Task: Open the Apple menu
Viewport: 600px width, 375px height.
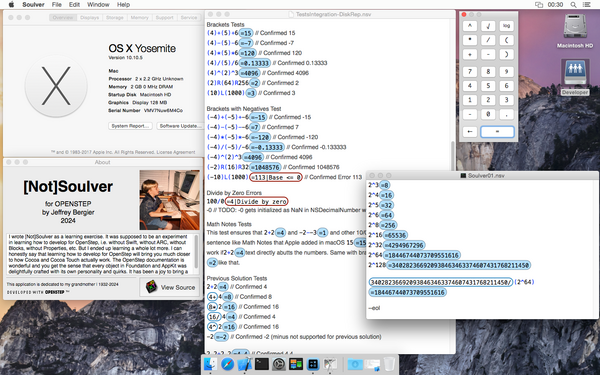Action: click(x=11, y=5)
